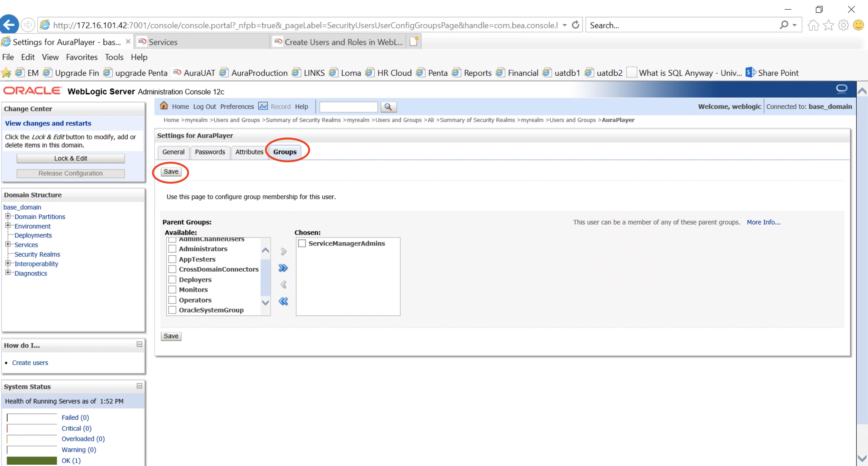Viewport: 868px width, 466px height.
Task: Click the browser Back arrow button
Action: tap(9, 25)
